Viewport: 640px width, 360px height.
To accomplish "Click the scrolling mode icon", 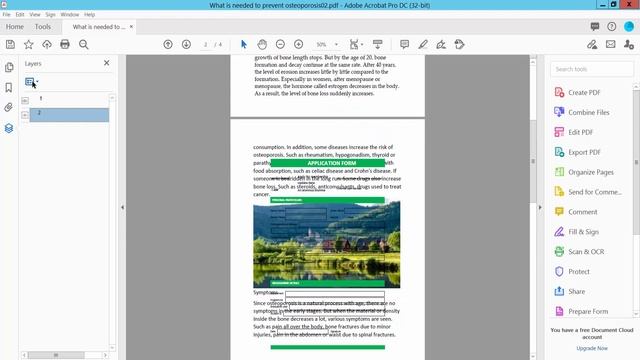I will pos(378,44).
